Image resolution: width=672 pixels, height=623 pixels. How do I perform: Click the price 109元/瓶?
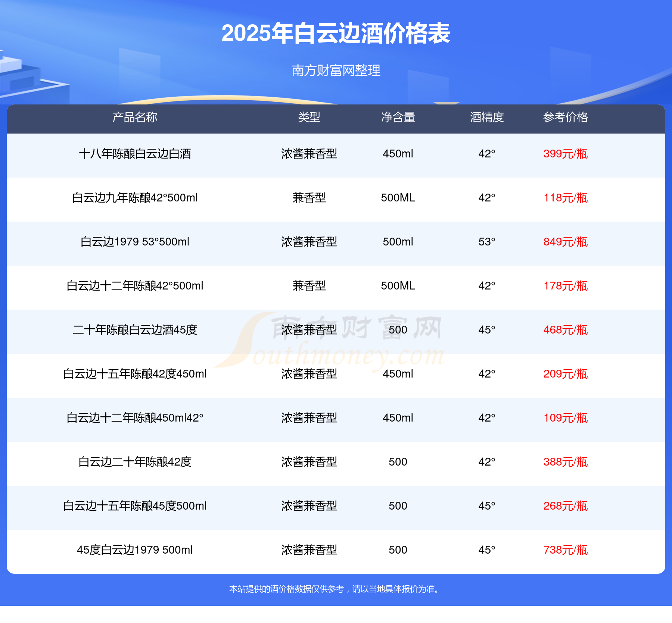566,418
